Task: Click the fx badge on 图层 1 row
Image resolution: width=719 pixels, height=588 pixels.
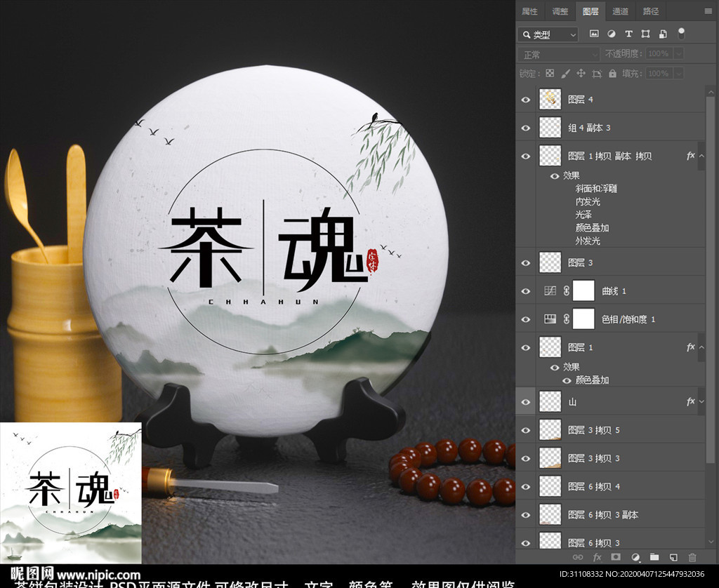Action: [x=691, y=347]
